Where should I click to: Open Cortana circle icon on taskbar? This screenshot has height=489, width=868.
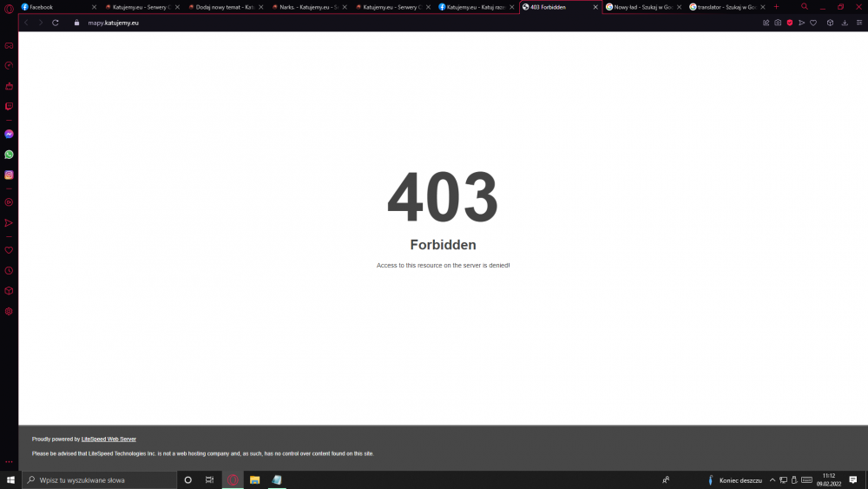click(x=188, y=480)
